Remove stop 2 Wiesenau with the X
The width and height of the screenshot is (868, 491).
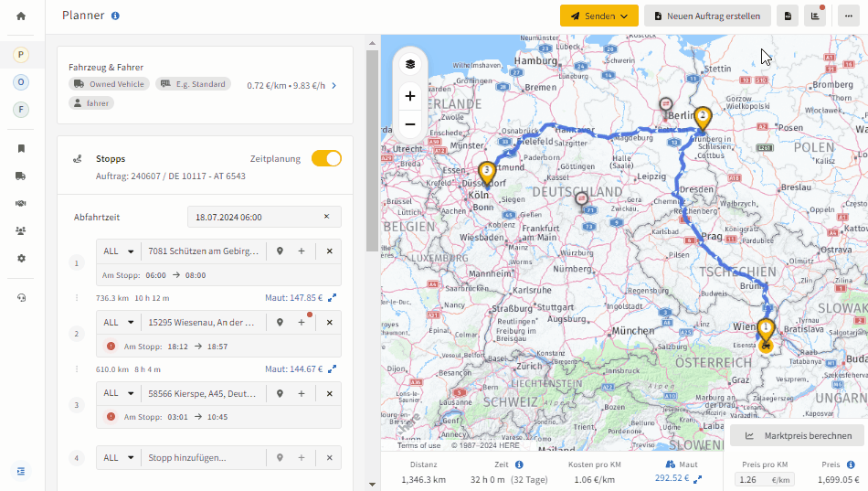(329, 323)
